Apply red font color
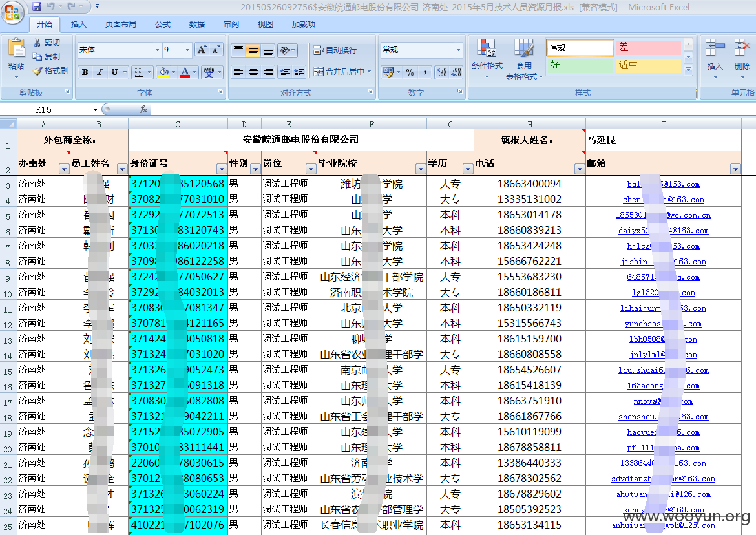756x535 pixels. click(x=185, y=72)
